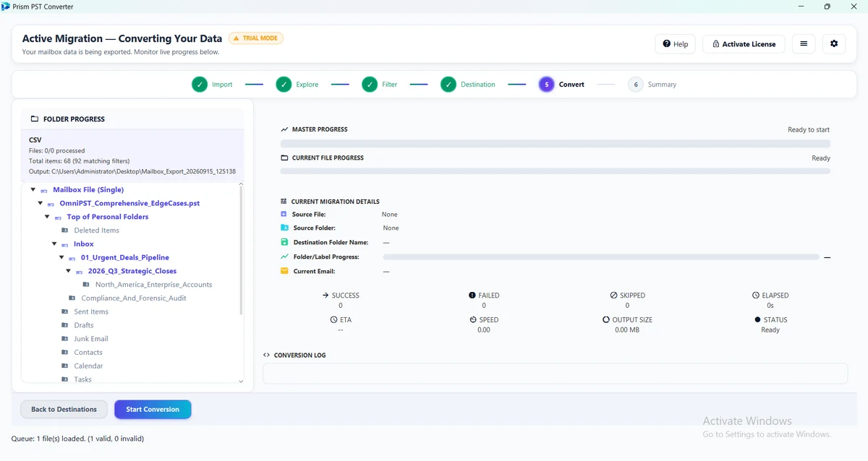The image size is (868, 461).
Task: Select the Calendar folder
Action: (88, 366)
